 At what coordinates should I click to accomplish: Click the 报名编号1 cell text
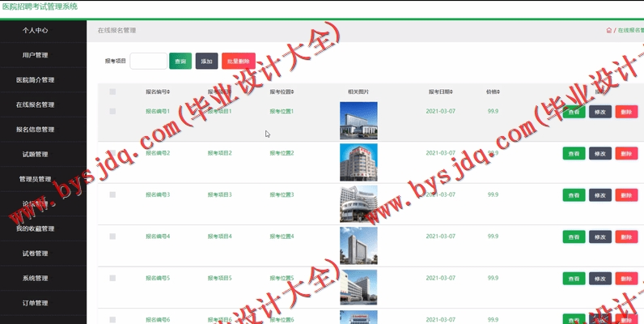click(158, 112)
